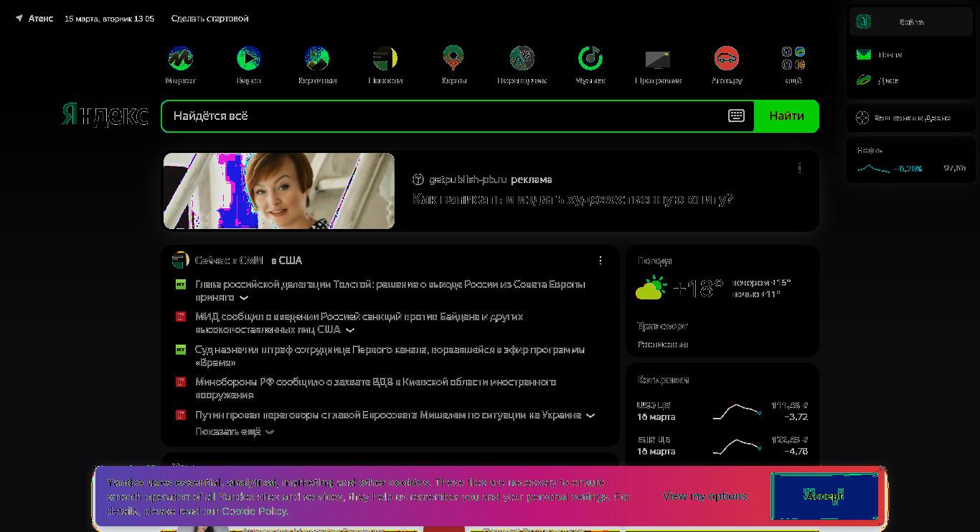Screen dimensions: 980x532
Task: Click the RT icon beside Толстой delegation headline
Action: pyautogui.click(x=181, y=284)
